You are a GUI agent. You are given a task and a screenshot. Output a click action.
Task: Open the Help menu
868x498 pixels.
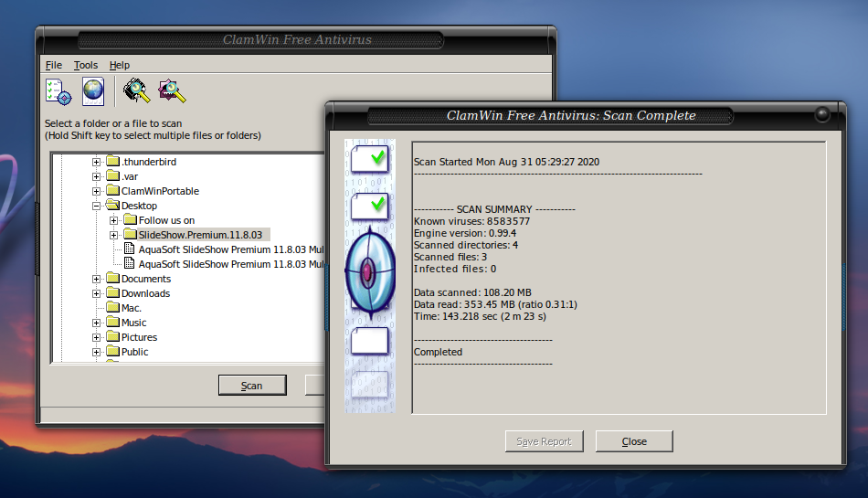tap(120, 65)
